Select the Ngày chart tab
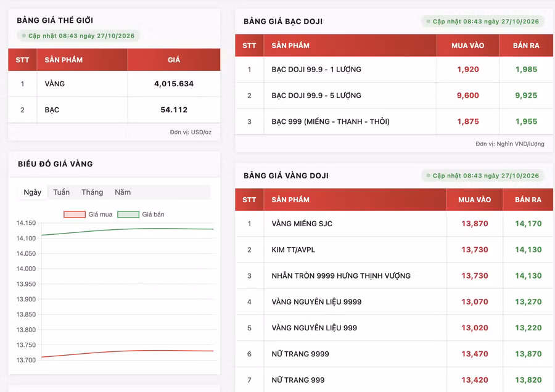The image size is (555, 392). point(33,192)
